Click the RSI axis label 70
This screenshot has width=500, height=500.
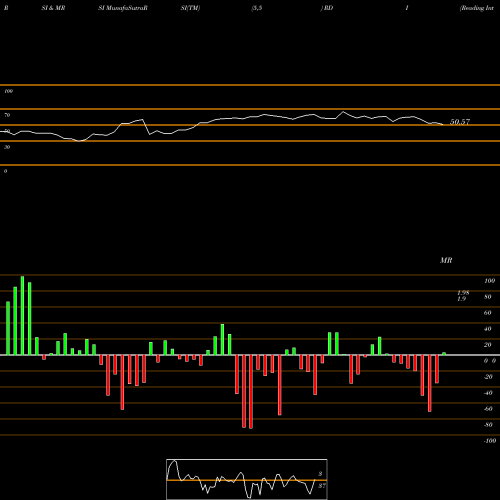tap(7, 115)
